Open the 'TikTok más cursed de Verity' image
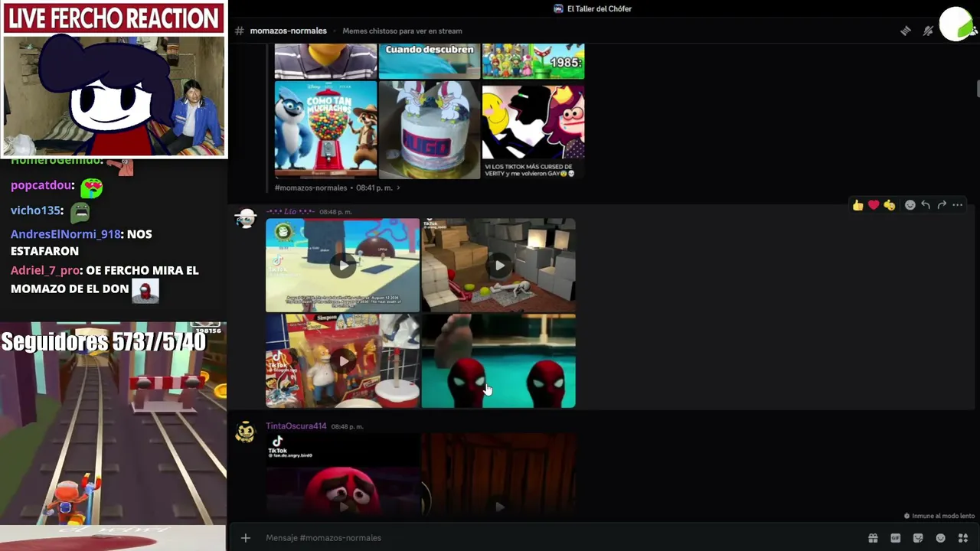This screenshot has width=980, height=551. point(533,130)
